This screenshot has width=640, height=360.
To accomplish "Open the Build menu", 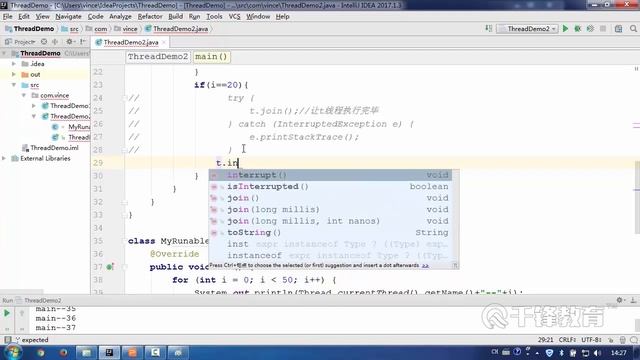I will pyautogui.click(x=176, y=16).
